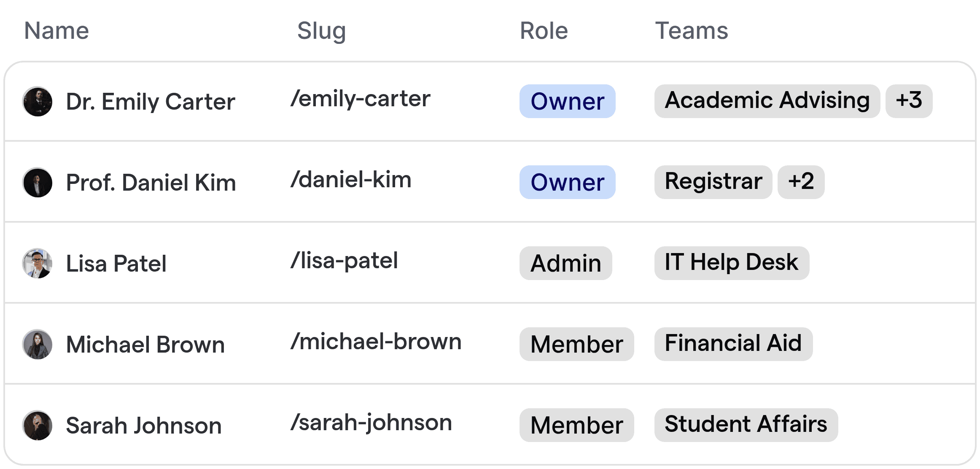
Task: Select the Academic Advising team tag
Action: coord(767,101)
